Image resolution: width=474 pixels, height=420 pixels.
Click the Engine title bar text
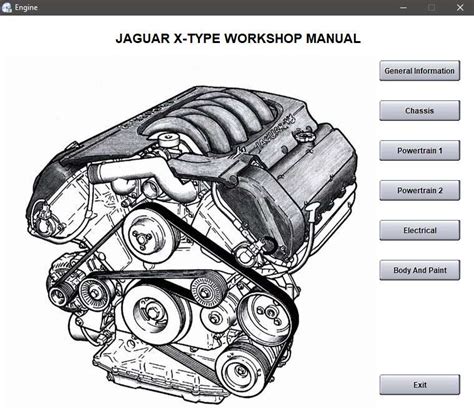(26, 7)
